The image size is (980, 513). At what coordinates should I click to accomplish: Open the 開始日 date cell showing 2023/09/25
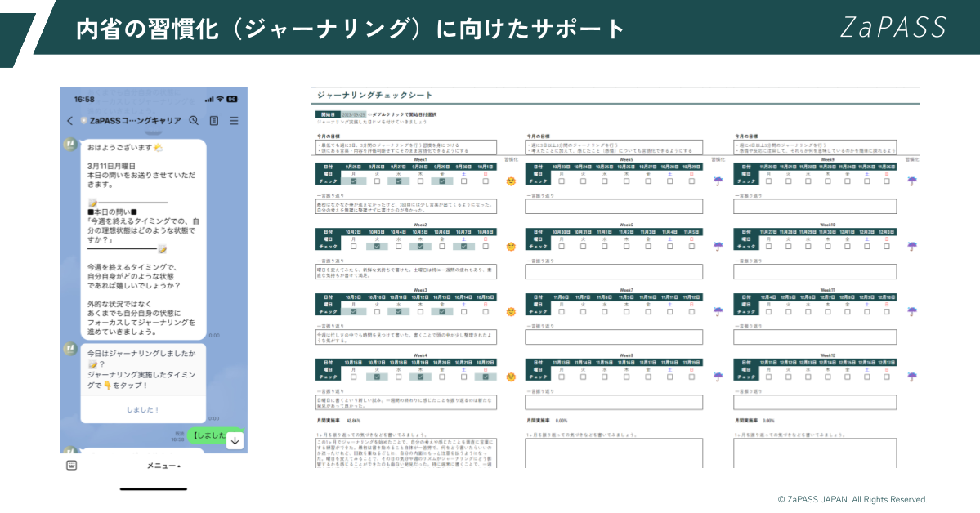353,115
